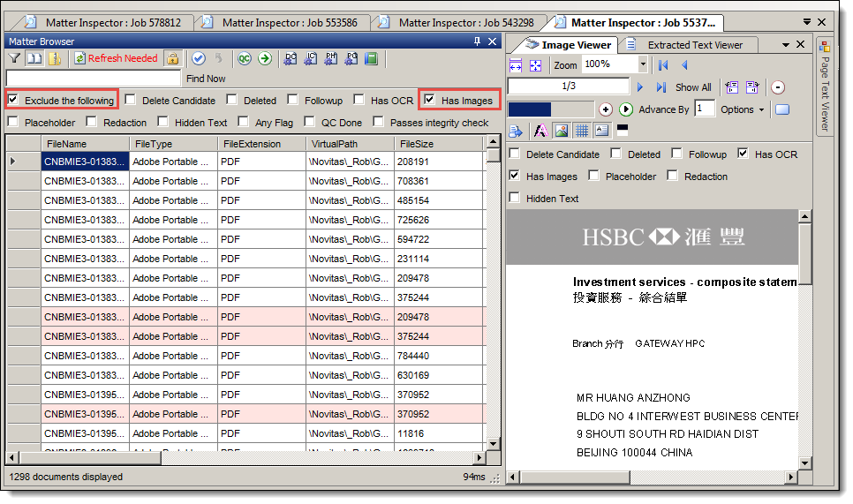Click the DC gear document icon

tap(291, 58)
